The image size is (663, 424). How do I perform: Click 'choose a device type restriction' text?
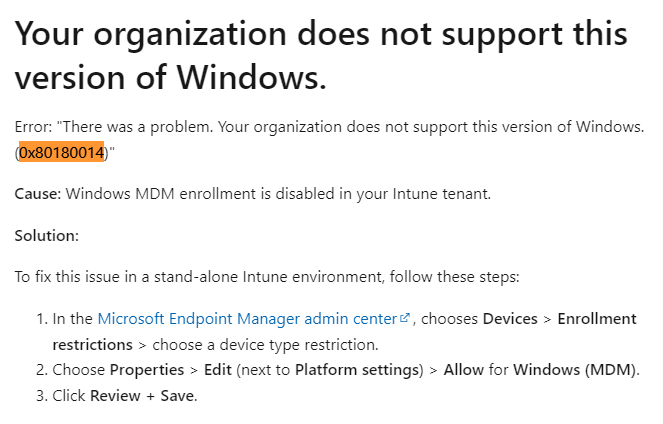tap(265, 345)
